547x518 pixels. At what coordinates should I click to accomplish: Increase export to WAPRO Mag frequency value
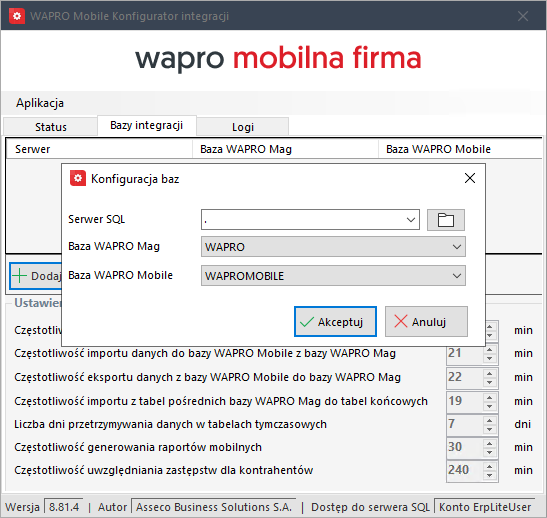(x=490, y=373)
